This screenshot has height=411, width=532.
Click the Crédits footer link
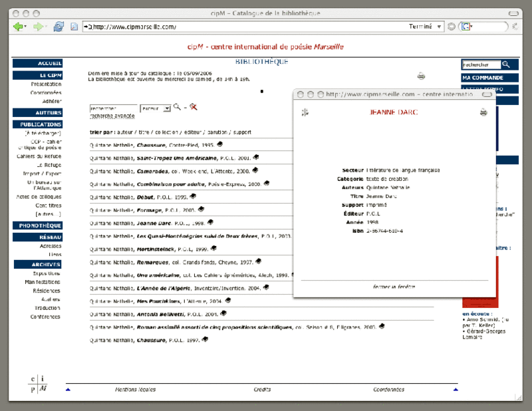[262, 390]
